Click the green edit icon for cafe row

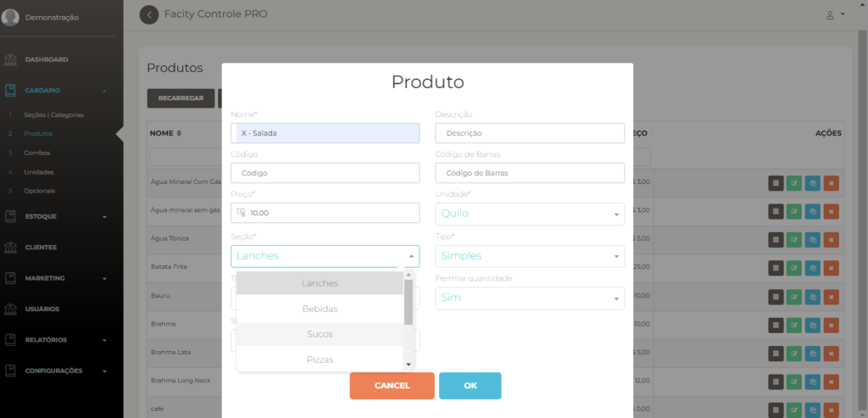pos(794,410)
